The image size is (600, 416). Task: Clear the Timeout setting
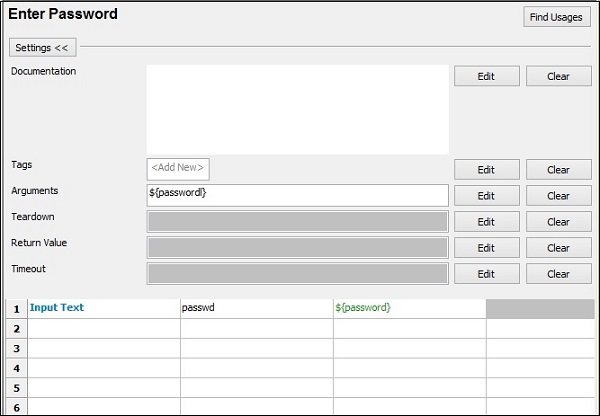pos(558,274)
